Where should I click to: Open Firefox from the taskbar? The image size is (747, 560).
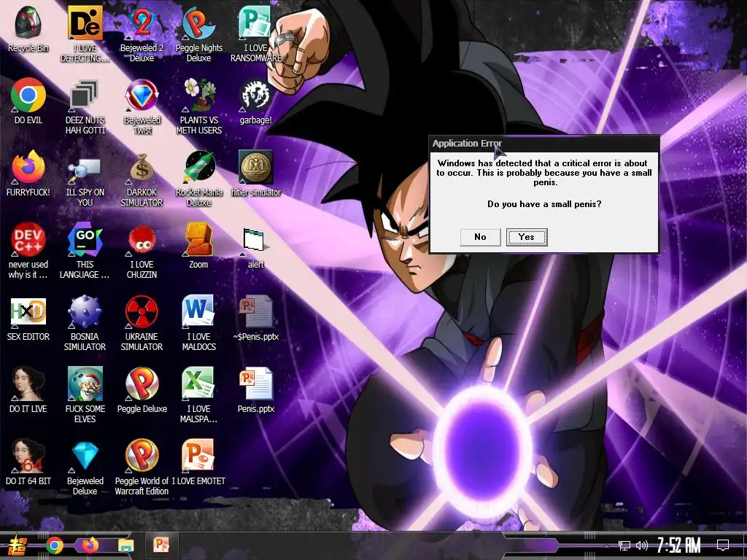point(90,545)
